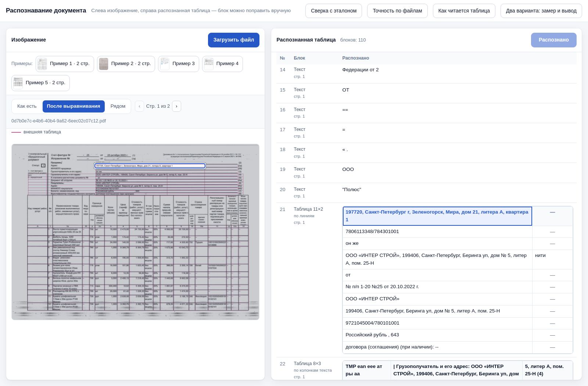The height and width of the screenshot is (386, 588).
Task: Open Как читается таблица
Action: 464,11
